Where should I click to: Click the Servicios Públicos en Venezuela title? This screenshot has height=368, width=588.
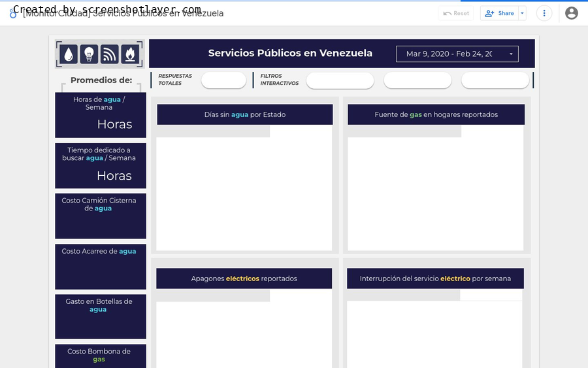(290, 53)
